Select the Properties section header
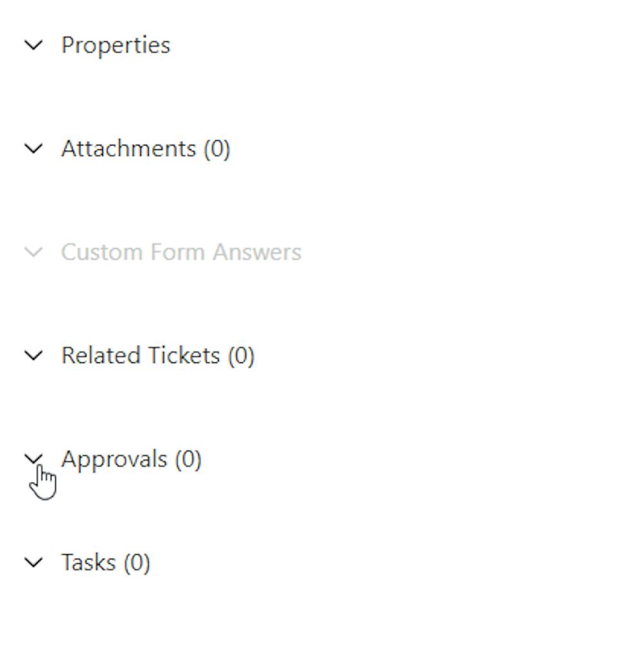The width and height of the screenshot is (644, 645). [116, 44]
